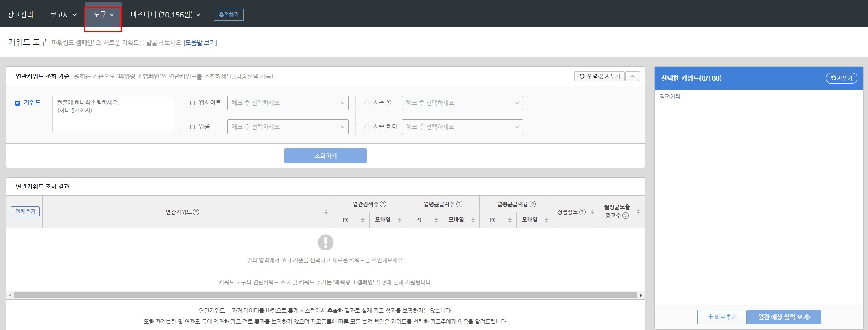Screen dimensions: 868x330
Task: Sort 월평균클릭률 모바일 column
Action: coord(547,220)
